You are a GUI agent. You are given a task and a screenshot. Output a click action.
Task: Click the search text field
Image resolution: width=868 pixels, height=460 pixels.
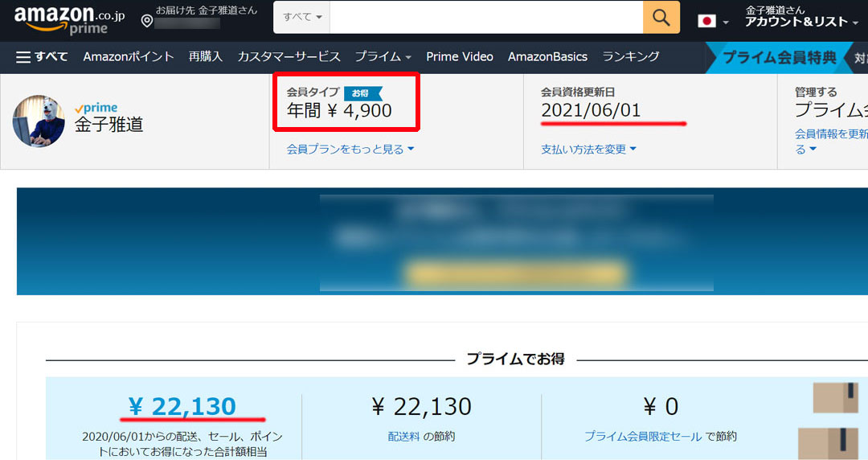(486, 17)
